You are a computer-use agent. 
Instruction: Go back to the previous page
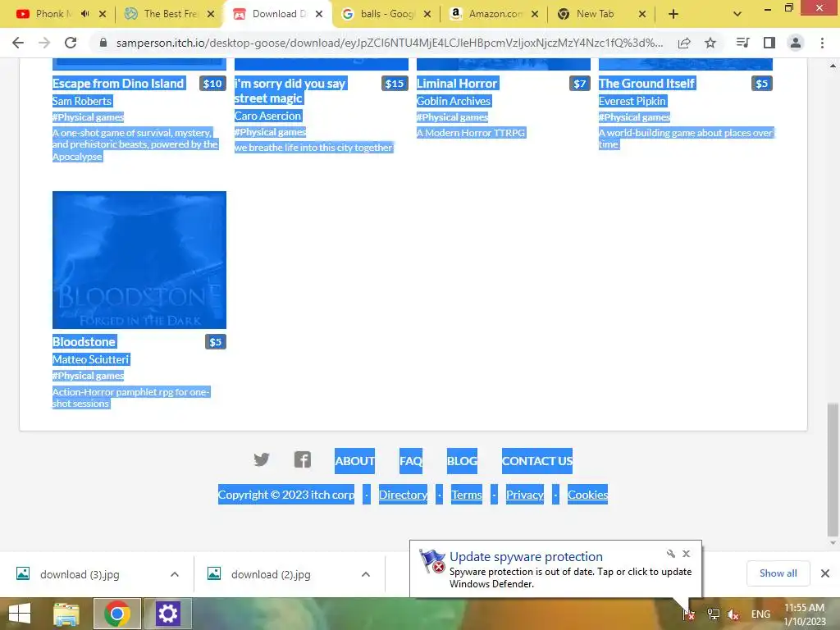click(18, 43)
